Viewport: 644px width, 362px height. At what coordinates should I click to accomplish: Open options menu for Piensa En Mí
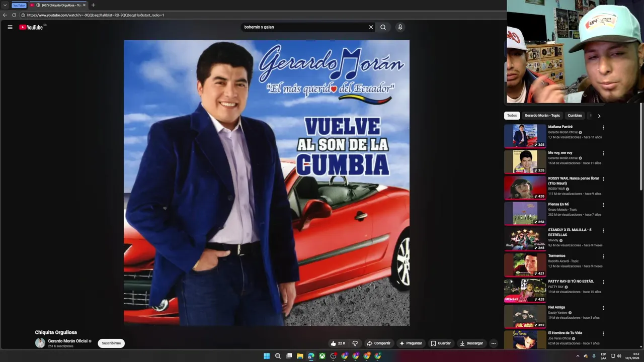(603, 205)
